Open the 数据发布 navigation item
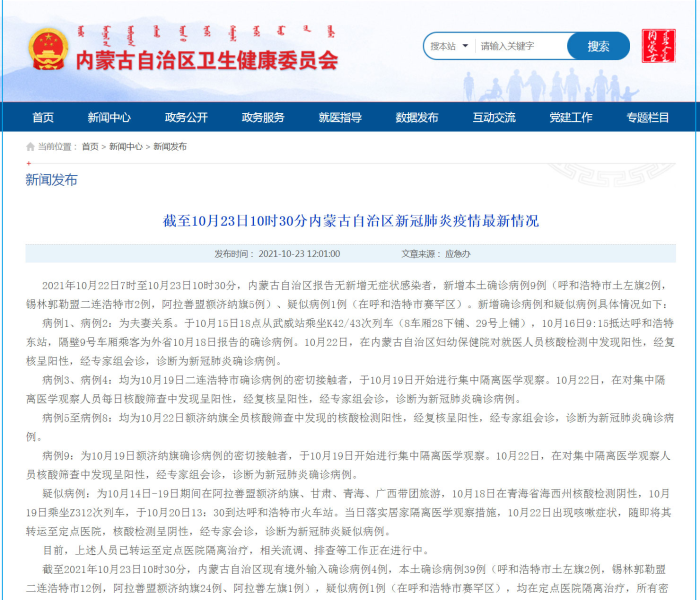The height and width of the screenshot is (600, 700). point(417,117)
